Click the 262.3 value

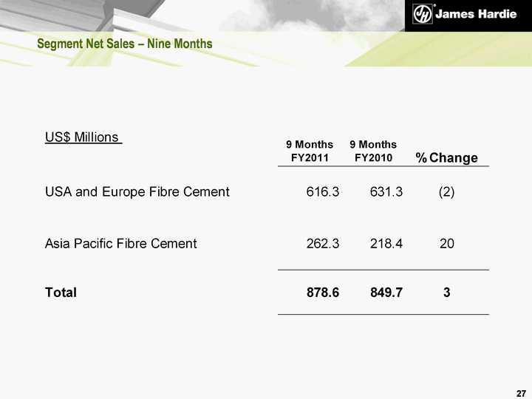(x=323, y=242)
